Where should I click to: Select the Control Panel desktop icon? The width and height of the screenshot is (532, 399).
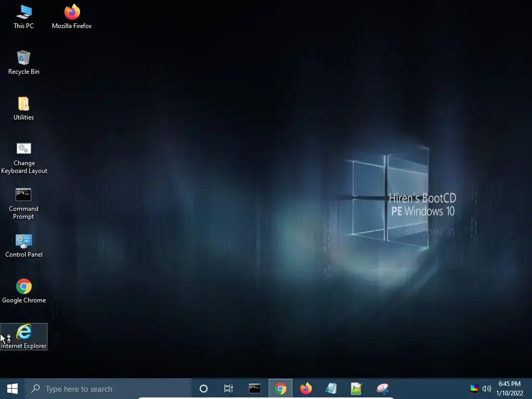point(24,246)
